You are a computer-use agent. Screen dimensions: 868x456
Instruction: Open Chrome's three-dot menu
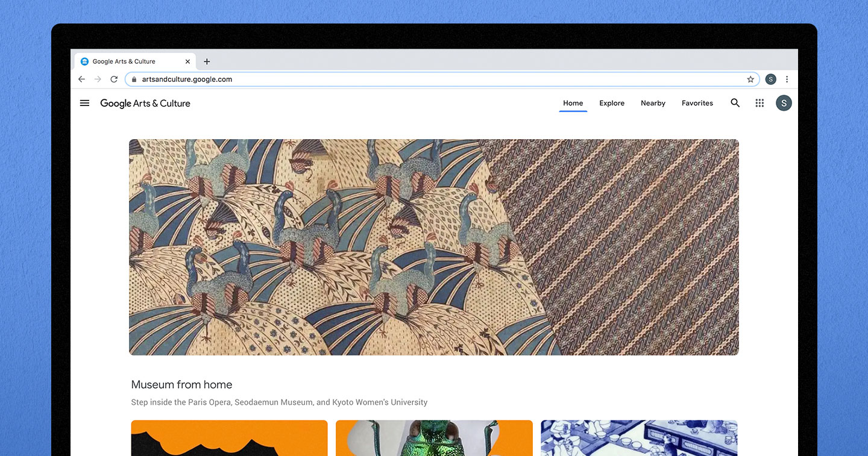tap(787, 80)
